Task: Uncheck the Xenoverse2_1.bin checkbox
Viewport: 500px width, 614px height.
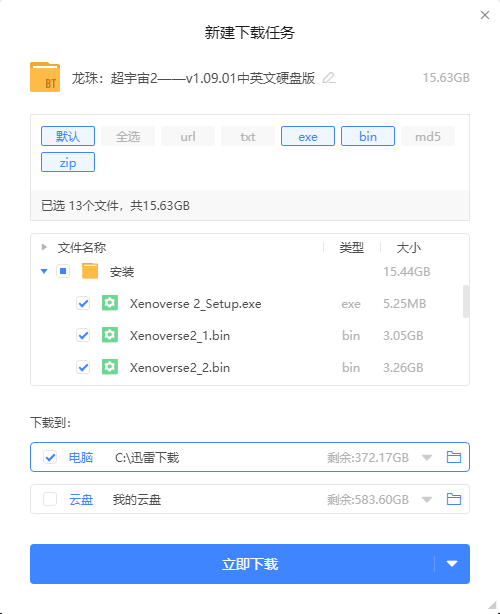Action: 83,336
